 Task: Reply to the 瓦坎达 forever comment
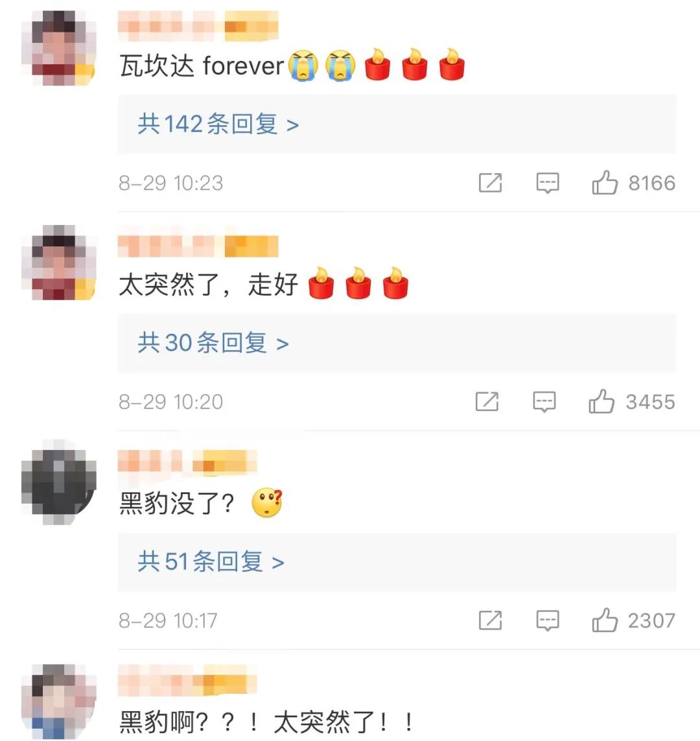[548, 183]
